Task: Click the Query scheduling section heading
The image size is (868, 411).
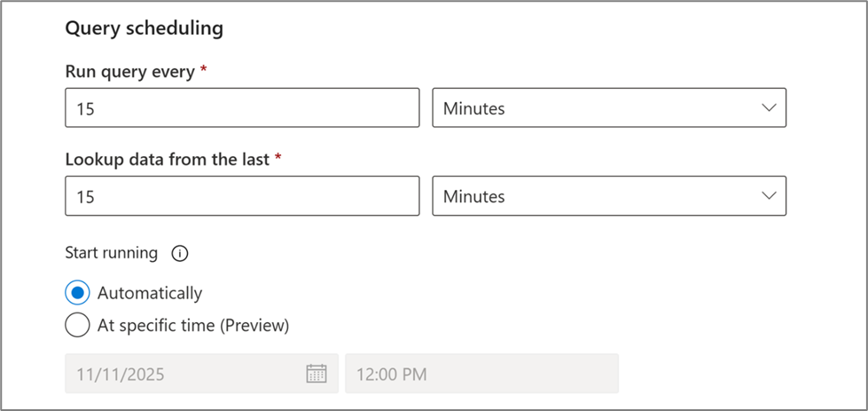Action: 144,28
